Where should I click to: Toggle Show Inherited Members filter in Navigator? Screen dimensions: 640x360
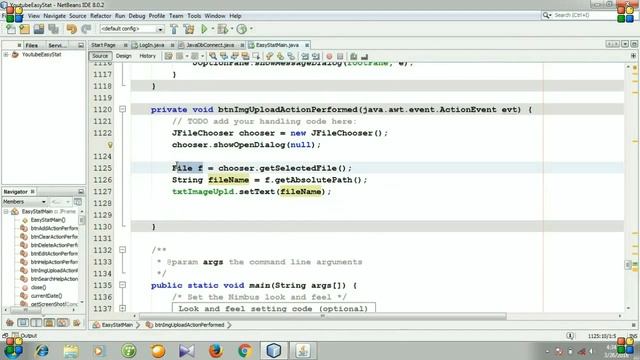tap(10, 323)
